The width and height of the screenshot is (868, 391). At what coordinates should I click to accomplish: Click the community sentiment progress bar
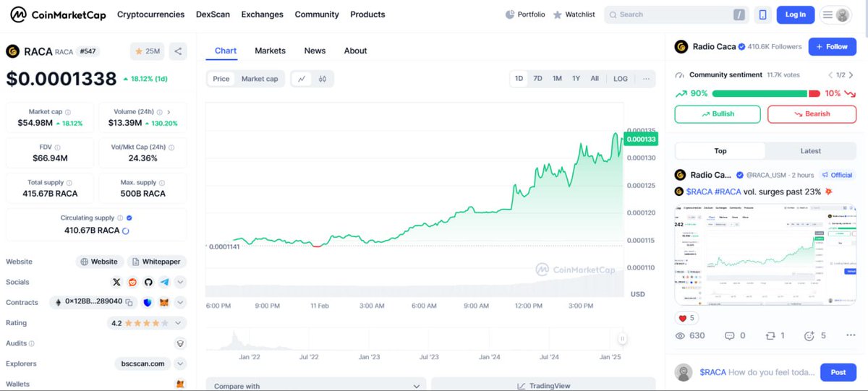point(766,93)
